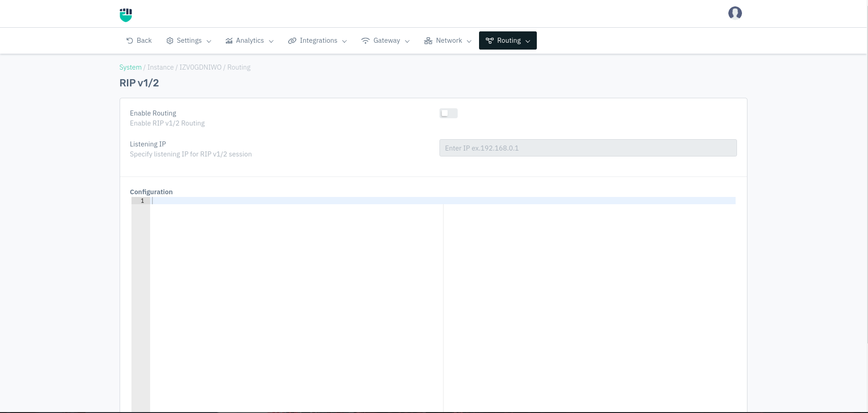This screenshot has height=413, width=868.
Task: Click the Network topology icon
Action: 428,41
